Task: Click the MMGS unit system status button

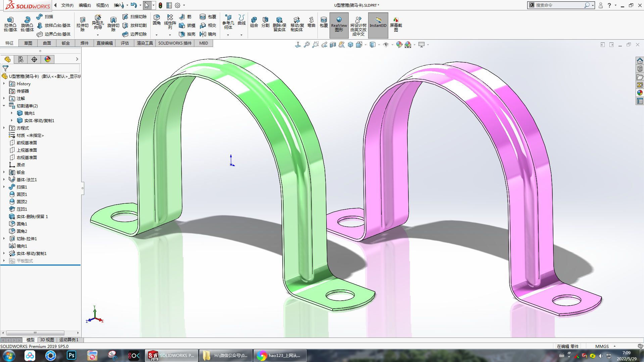Action: [x=602, y=346]
